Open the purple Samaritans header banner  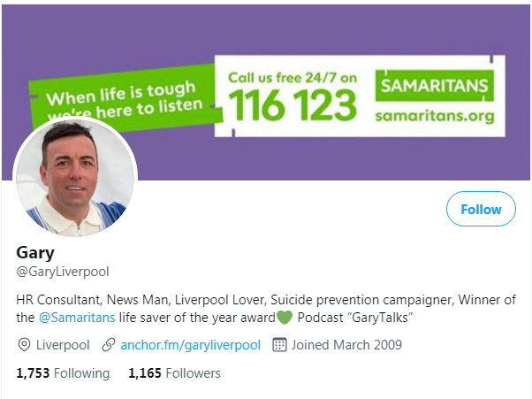tap(266, 92)
